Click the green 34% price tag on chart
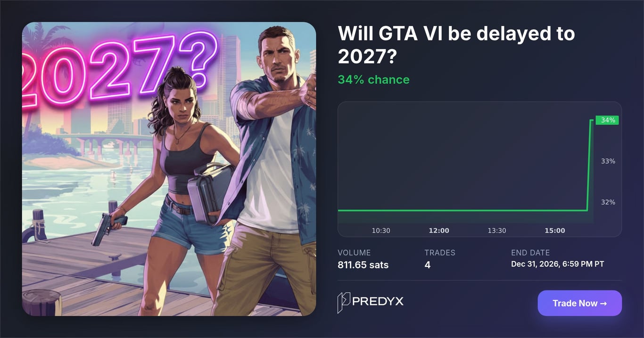The width and height of the screenshot is (644, 338). pyautogui.click(x=607, y=120)
